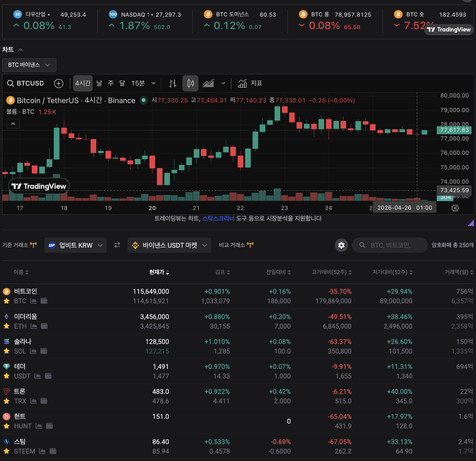Sort the table by 김프
This screenshot has width=476, height=461.
coord(223,272)
